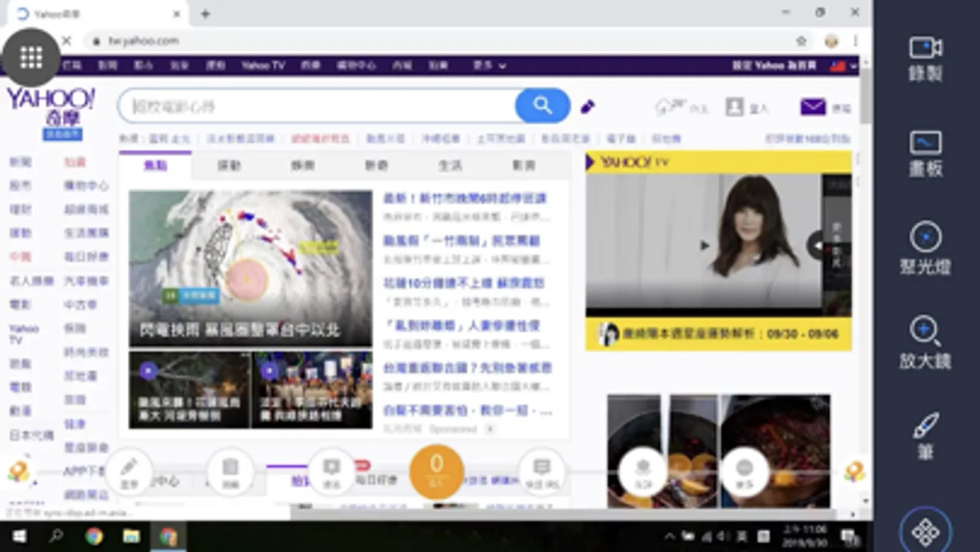Viewport: 980px width, 552px height.
Task: Click the purple pencil icon beside search
Action: coord(587,107)
